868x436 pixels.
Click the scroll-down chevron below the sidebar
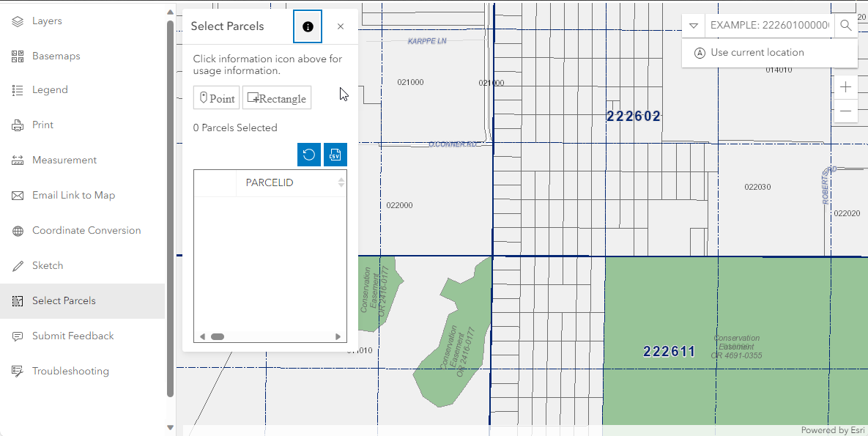pyautogui.click(x=169, y=428)
